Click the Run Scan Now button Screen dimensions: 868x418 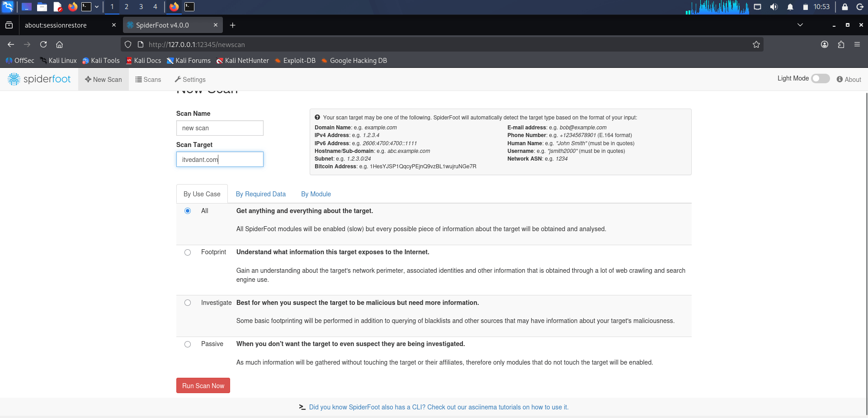coord(203,385)
